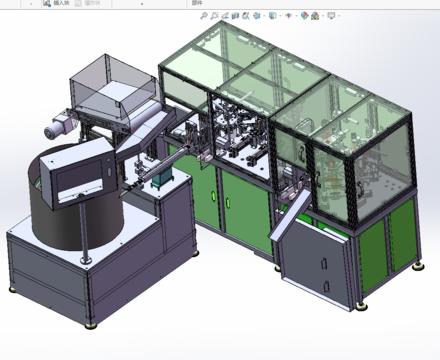This screenshot has width=440, height=360.
Task: Click the Zoom to Fit magnifier icon
Action: pos(204,15)
